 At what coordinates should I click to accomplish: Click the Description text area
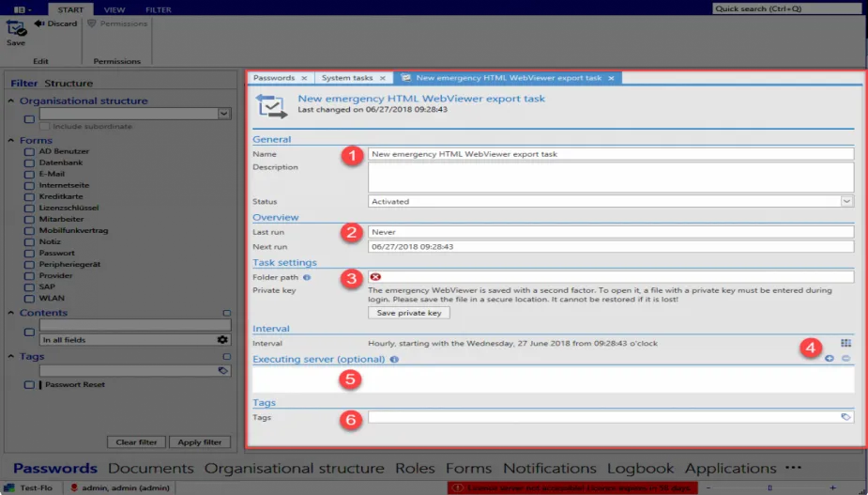coord(611,178)
